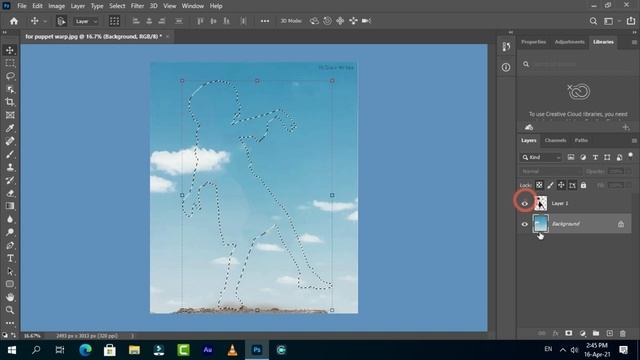The width and height of the screenshot is (640, 360).
Task: Open the Select menu
Action: (x=117, y=6)
